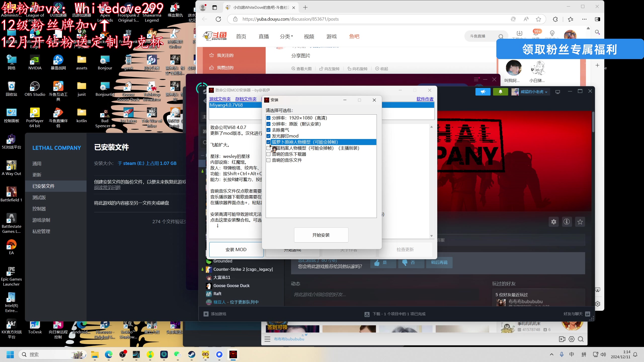Click 稍后再说 button
This screenshot has height=362, width=644.
439,263
